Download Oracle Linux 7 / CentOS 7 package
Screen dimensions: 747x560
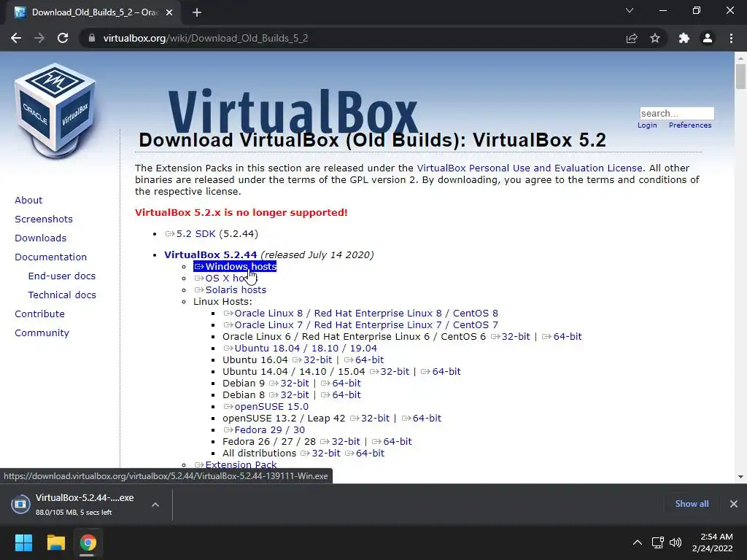coord(360,325)
